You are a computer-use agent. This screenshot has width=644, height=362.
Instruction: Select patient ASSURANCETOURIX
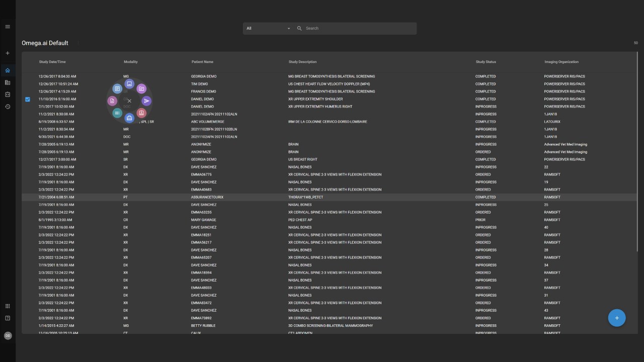pyautogui.click(x=207, y=197)
